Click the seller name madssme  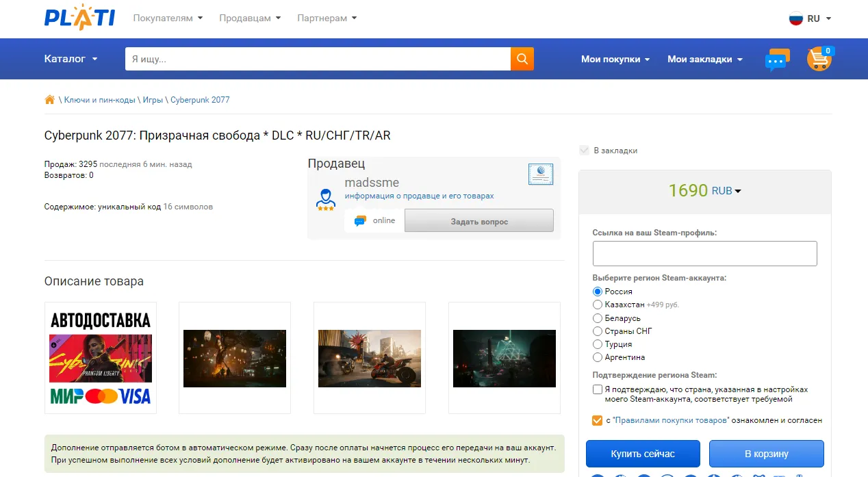coord(372,183)
